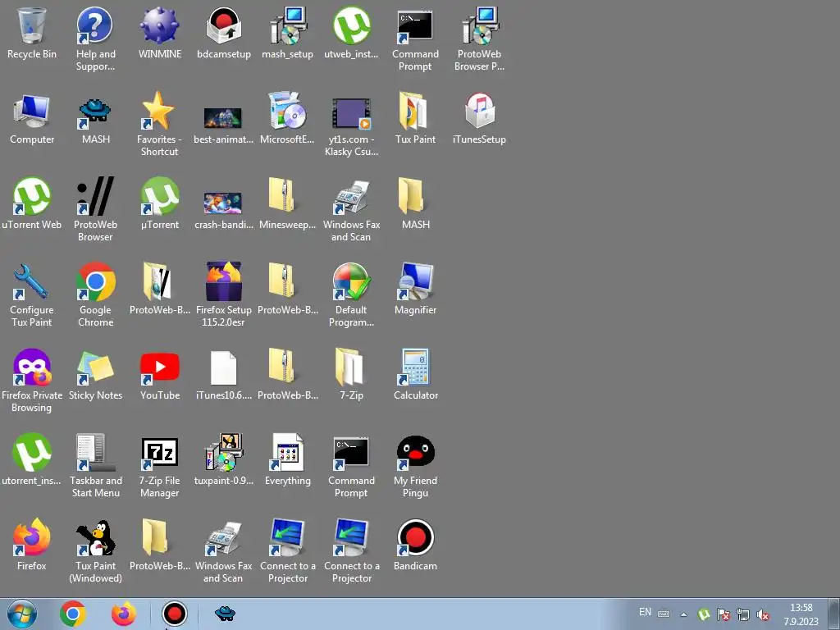Select the Bandicam desktop shortcut
840x630 pixels.
click(415, 537)
